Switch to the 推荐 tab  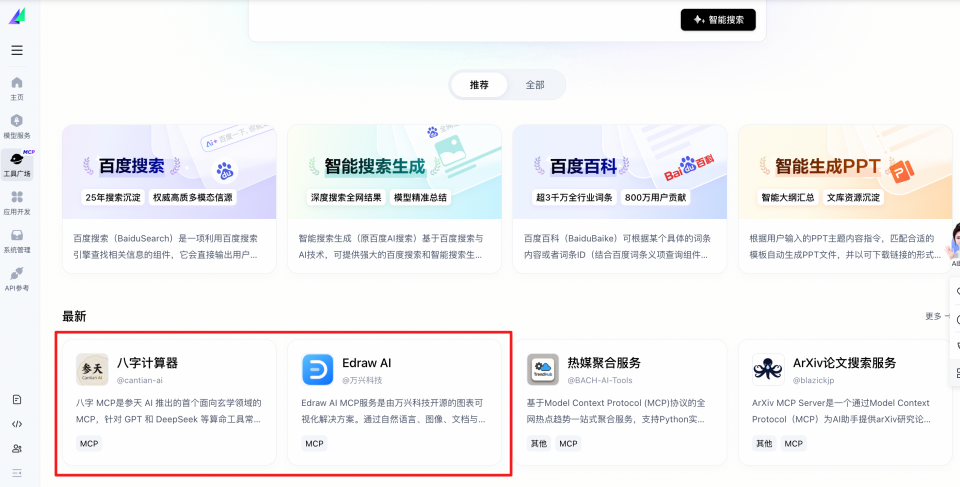[479, 85]
